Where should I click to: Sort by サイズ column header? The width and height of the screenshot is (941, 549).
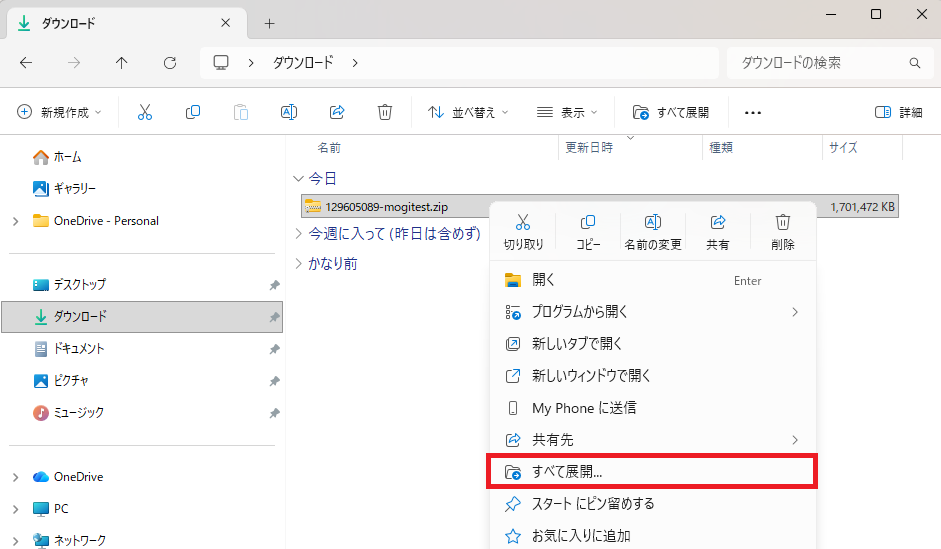(x=843, y=148)
